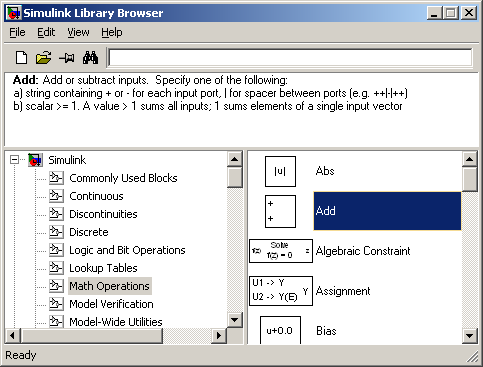Click library tree scroll up arrow
Image resolution: width=483 pixels, height=367 pixels.
pos(235,159)
